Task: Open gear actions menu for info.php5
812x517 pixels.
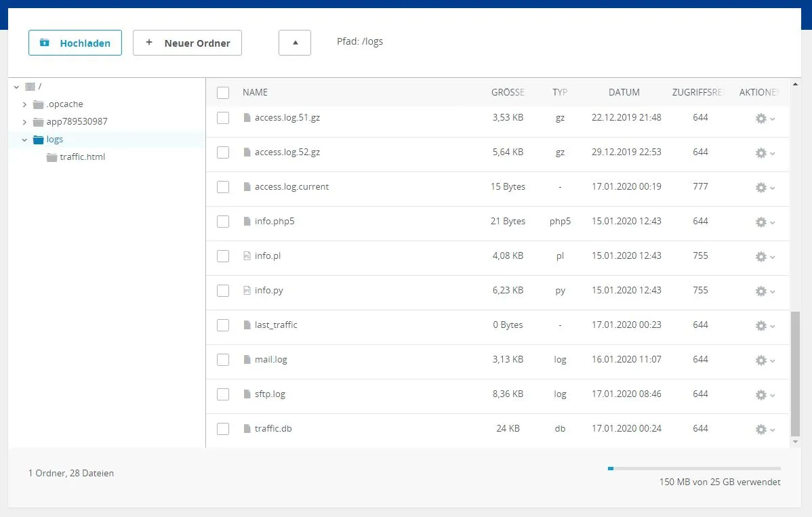Action: point(765,222)
